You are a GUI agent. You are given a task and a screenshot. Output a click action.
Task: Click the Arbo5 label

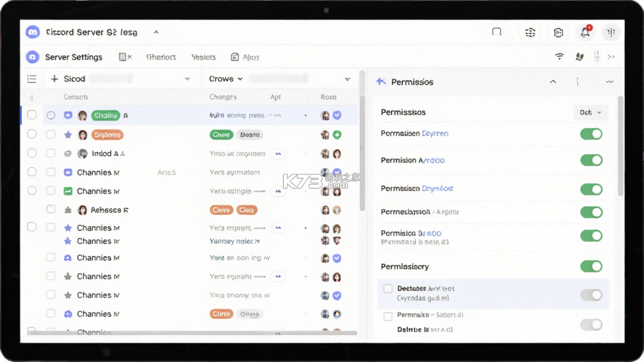click(x=167, y=172)
